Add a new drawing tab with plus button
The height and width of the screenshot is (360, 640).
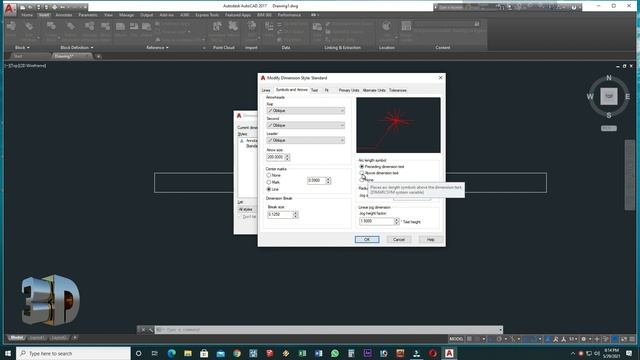(x=98, y=56)
